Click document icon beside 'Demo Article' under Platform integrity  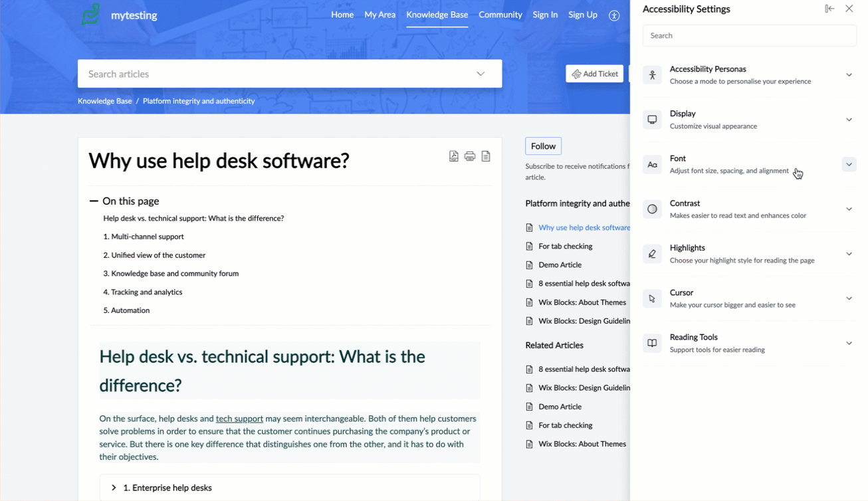tap(530, 265)
